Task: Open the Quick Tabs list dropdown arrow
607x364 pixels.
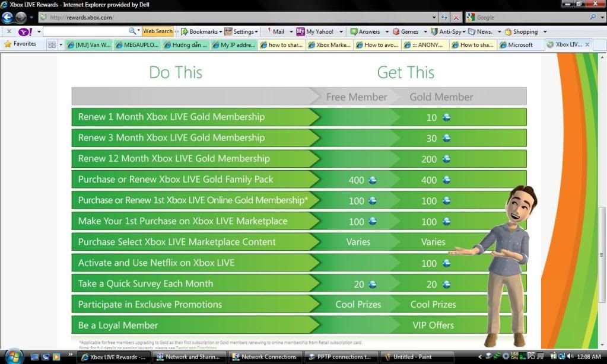Action: tap(61, 45)
